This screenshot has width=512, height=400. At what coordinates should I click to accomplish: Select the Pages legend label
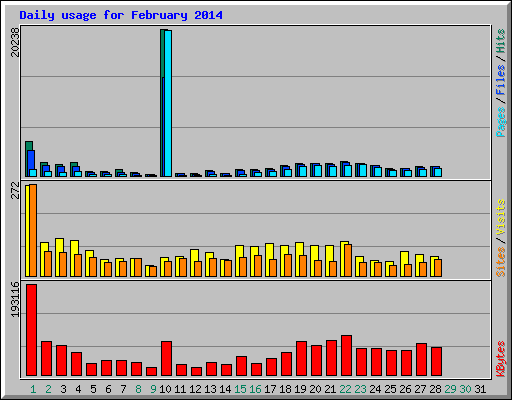[x=501, y=122]
